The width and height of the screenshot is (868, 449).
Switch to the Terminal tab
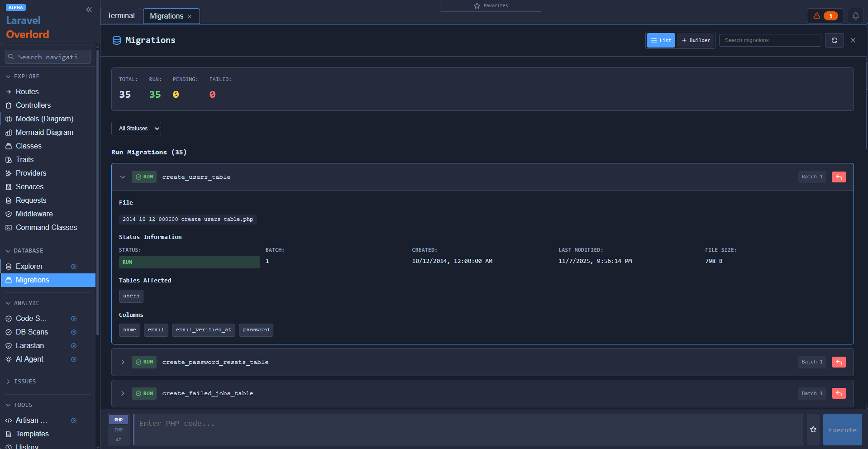click(120, 15)
